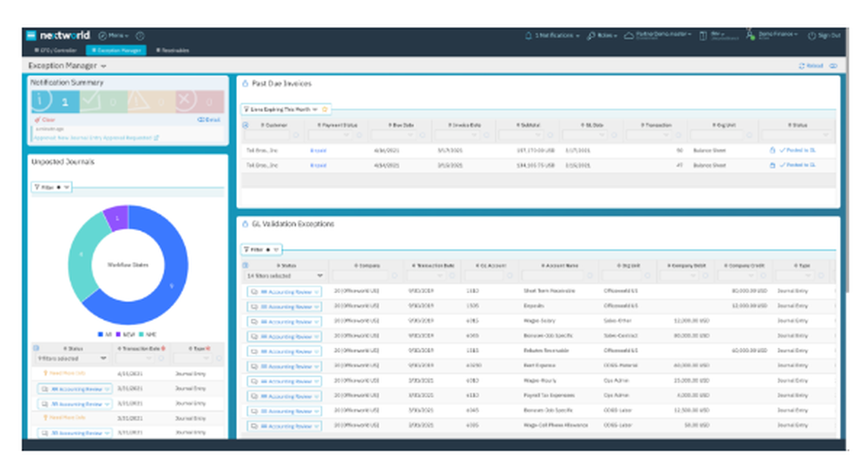Open the nextworld hamburger menu icon
This screenshot has height=464, width=868.
(31, 36)
